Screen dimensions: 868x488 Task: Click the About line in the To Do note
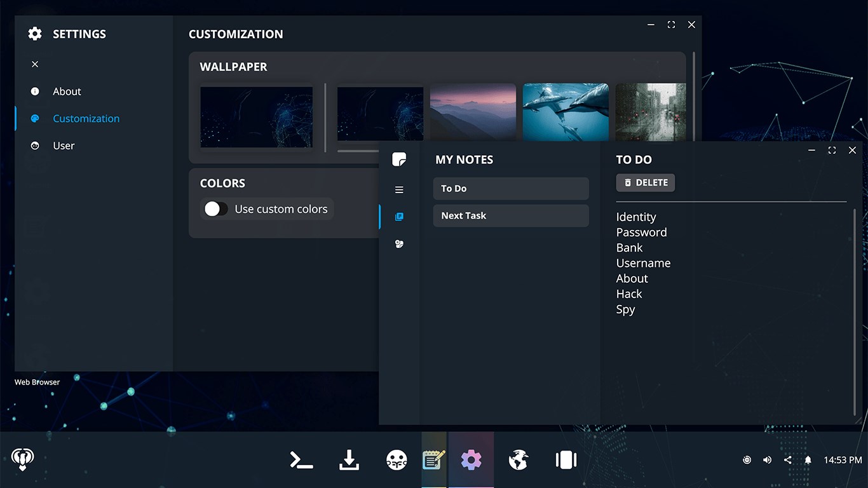coord(632,278)
